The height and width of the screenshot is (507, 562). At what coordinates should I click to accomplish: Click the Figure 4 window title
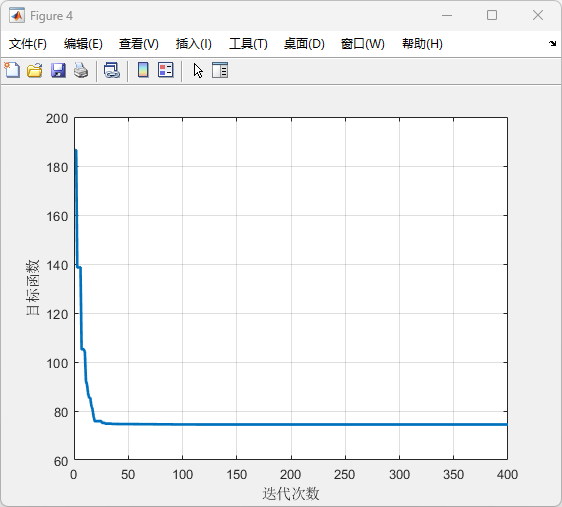tap(51, 16)
